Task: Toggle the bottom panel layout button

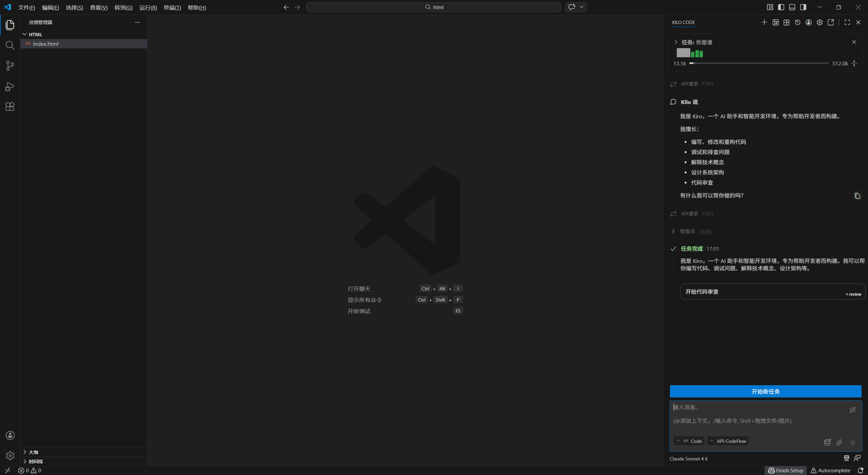Action: [792, 7]
